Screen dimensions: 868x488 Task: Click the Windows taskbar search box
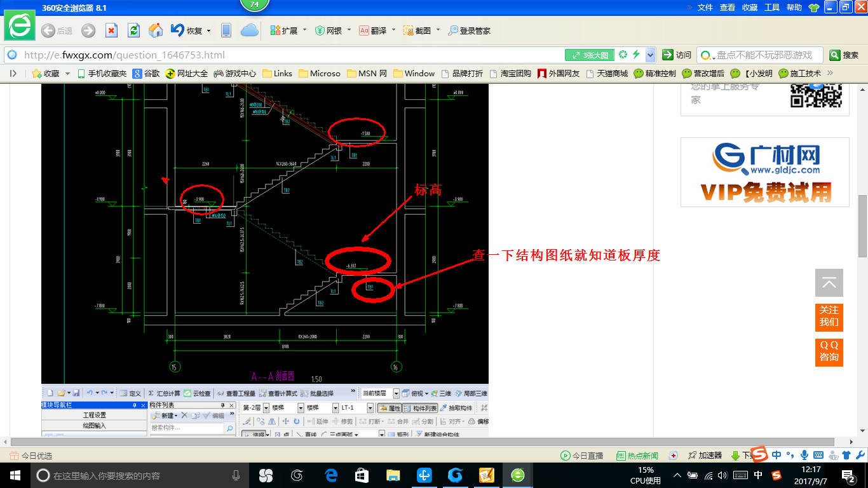pyautogui.click(x=139, y=475)
